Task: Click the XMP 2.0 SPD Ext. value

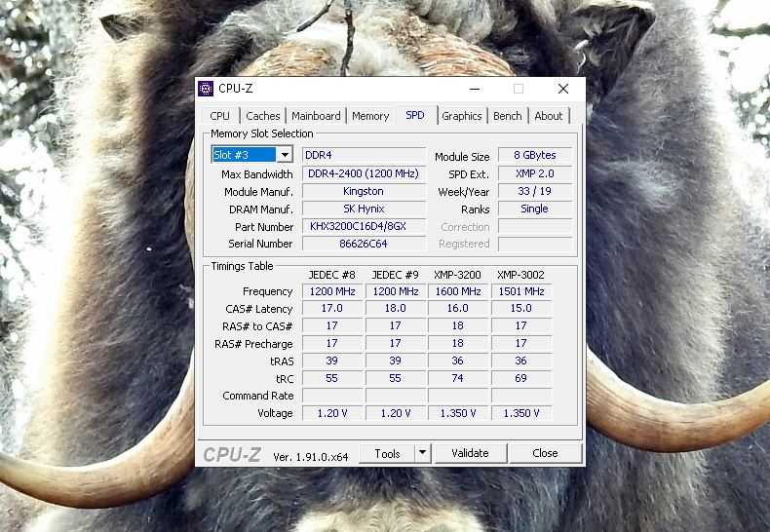Action: (535, 173)
